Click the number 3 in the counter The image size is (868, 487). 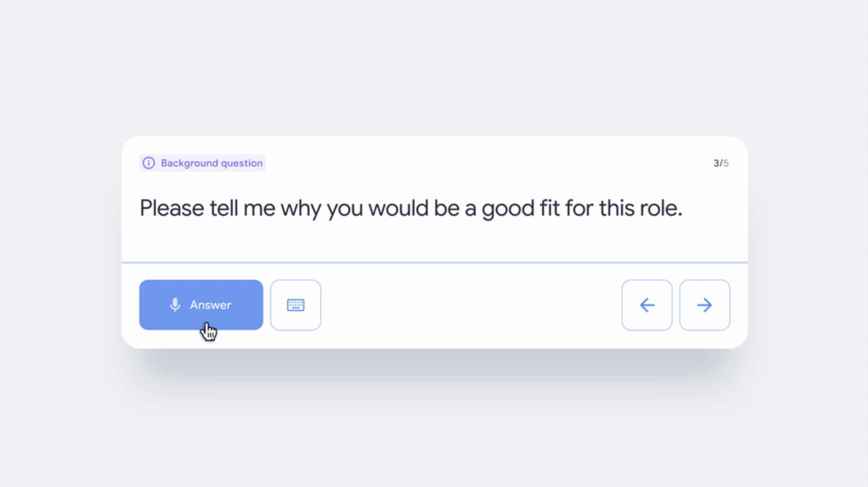[x=716, y=163]
